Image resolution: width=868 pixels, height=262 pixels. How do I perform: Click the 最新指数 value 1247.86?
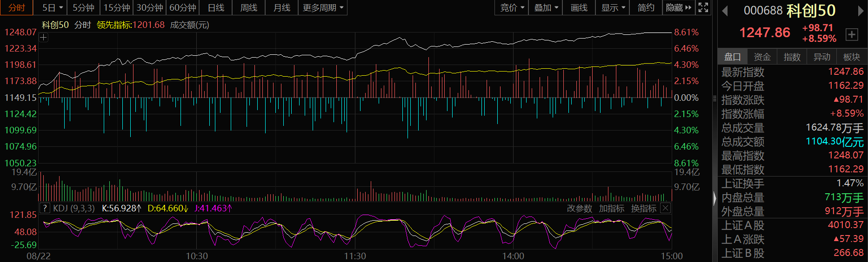click(846, 72)
